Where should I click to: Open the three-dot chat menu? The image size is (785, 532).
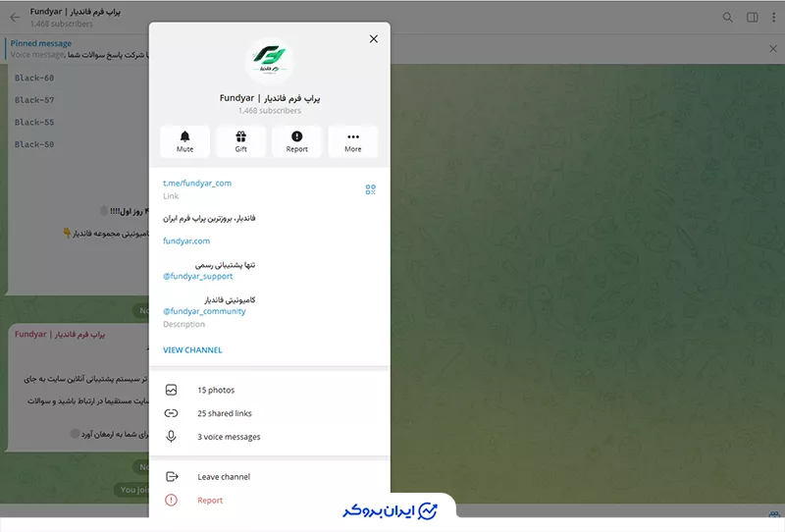773,18
